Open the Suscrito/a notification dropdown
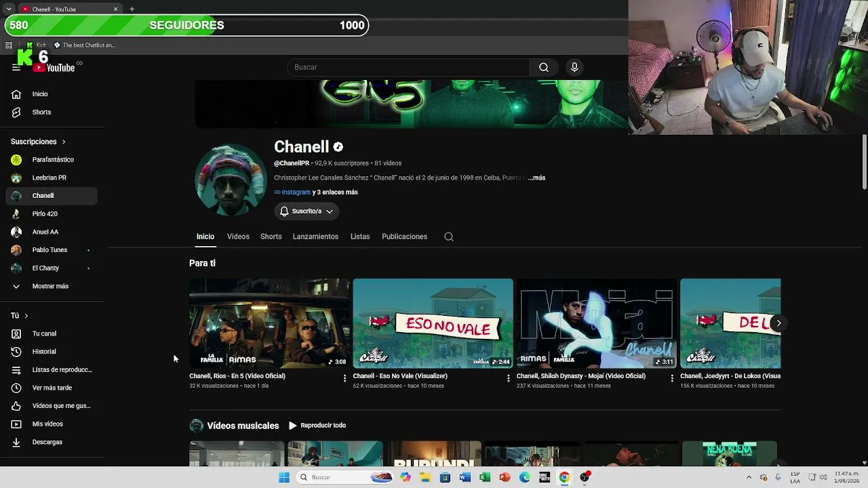This screenshot has height=488, width=868. [307, 211]
